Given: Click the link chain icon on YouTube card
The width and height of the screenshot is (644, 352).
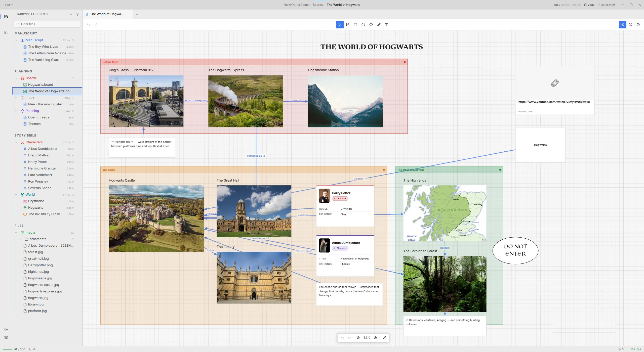Looking at the screenshot, I should [555, 83].
